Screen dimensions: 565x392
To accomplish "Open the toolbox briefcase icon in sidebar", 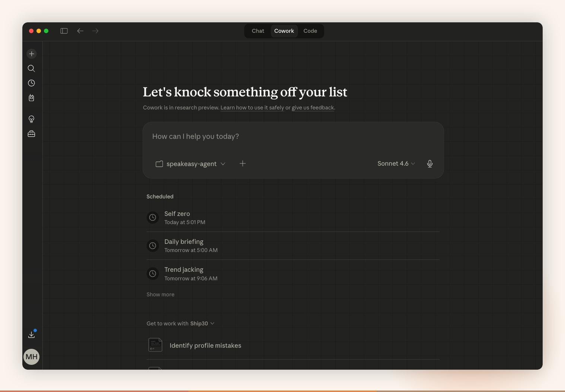I will [x=32, y=134].
